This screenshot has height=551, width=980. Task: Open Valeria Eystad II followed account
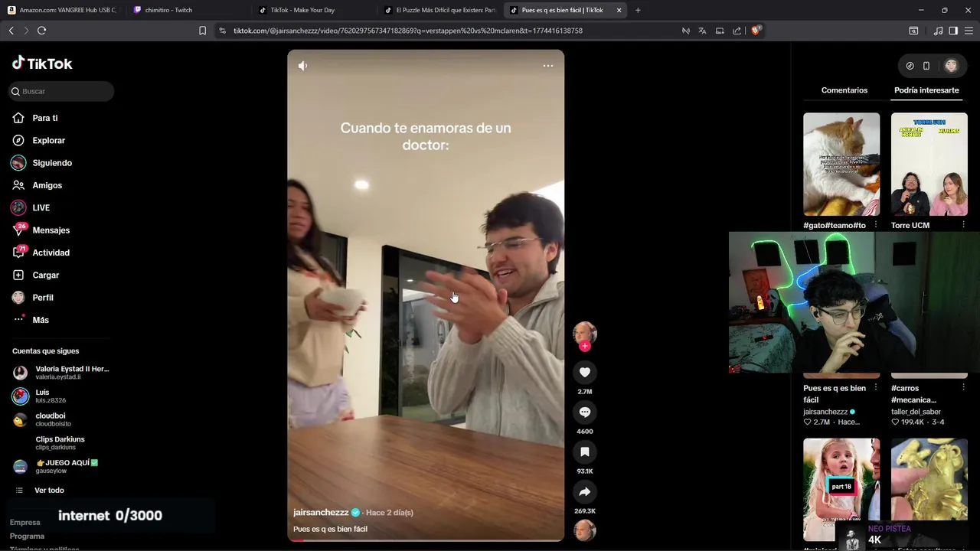click(61, 373)
